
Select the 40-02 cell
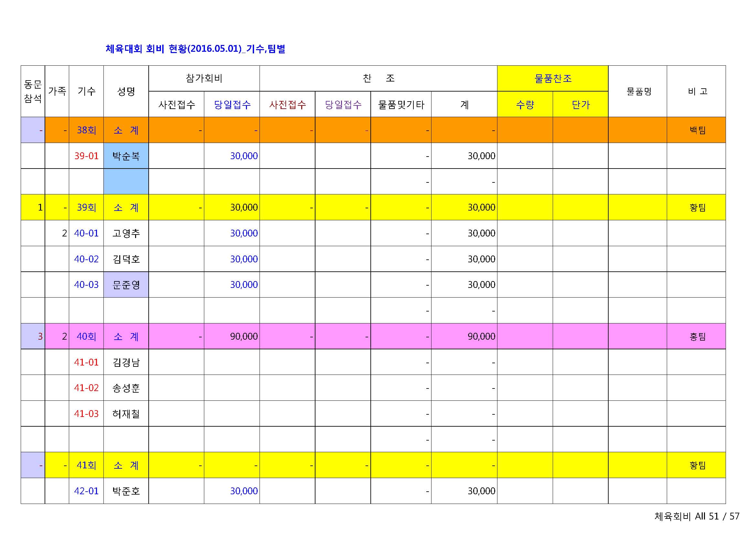click(86, 259)
